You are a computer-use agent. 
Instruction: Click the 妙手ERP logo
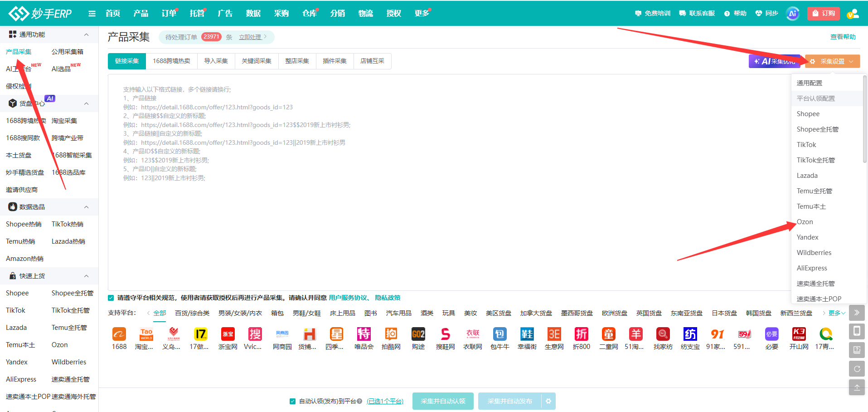pyautogui.click(x=40, y=14)
